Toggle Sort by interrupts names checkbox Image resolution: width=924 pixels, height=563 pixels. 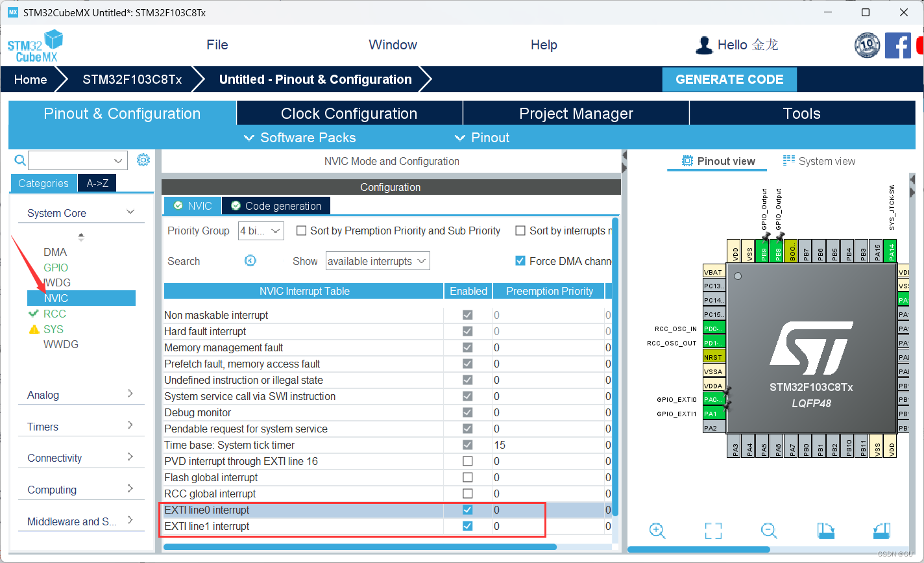pos(520,231)
